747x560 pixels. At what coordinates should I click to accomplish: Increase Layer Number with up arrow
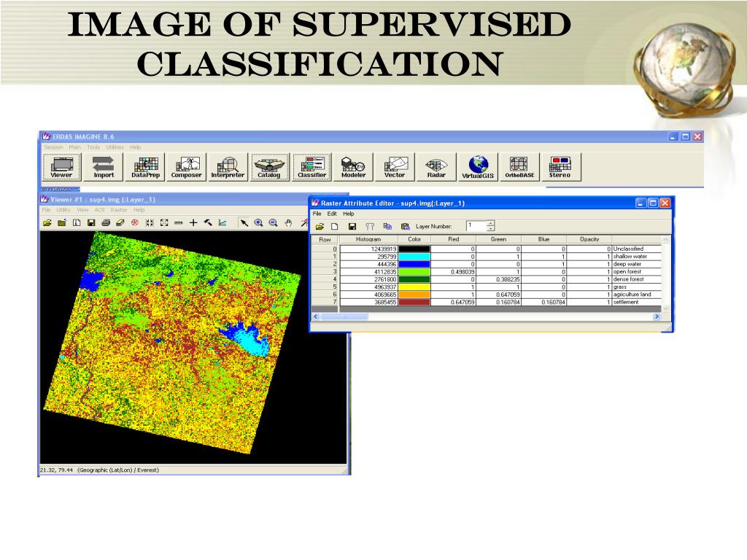click(x=491, y=223)
